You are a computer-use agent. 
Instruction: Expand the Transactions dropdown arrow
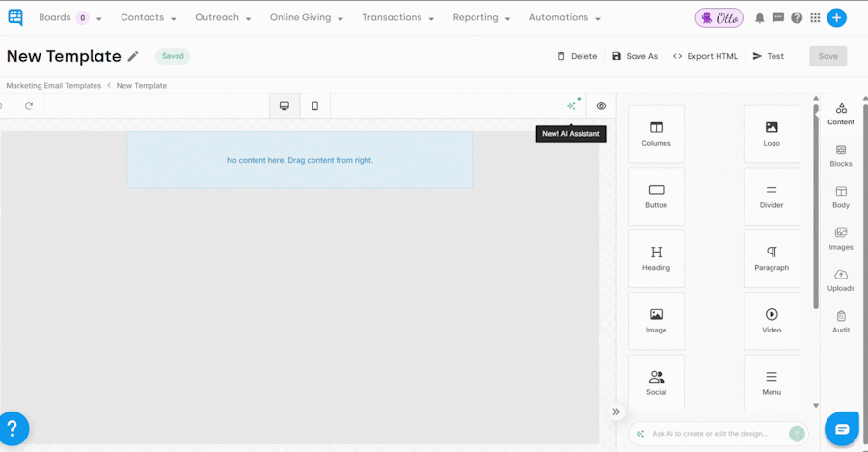click(431, 19)
